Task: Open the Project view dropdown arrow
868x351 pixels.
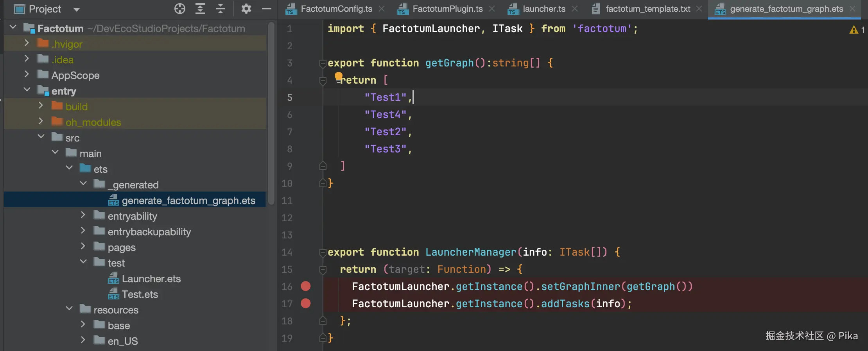Action: [77, 9]
